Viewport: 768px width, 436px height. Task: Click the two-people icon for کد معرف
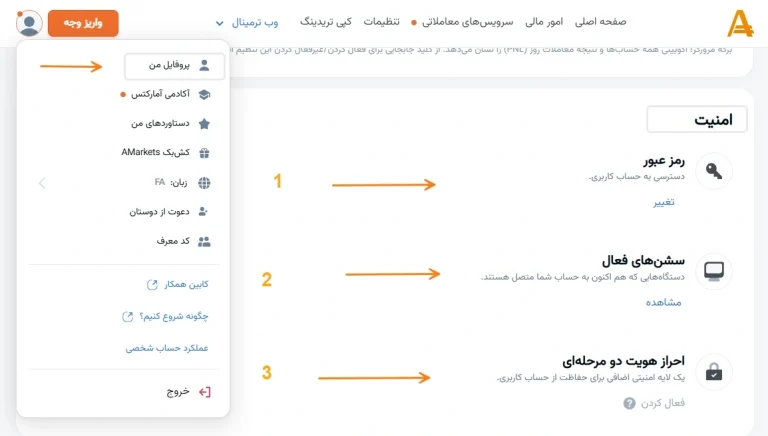tap(204, 242)
